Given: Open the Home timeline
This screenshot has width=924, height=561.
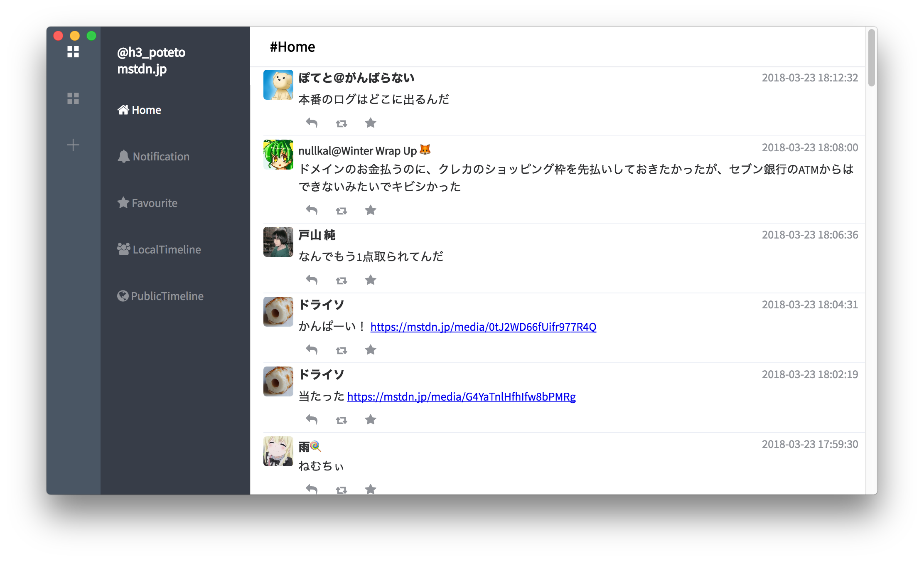Looking at the screenshot, I should 140,110.
